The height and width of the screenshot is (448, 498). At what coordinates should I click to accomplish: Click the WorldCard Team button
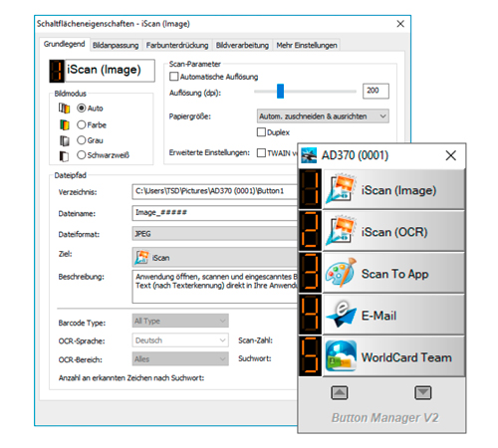393,356
